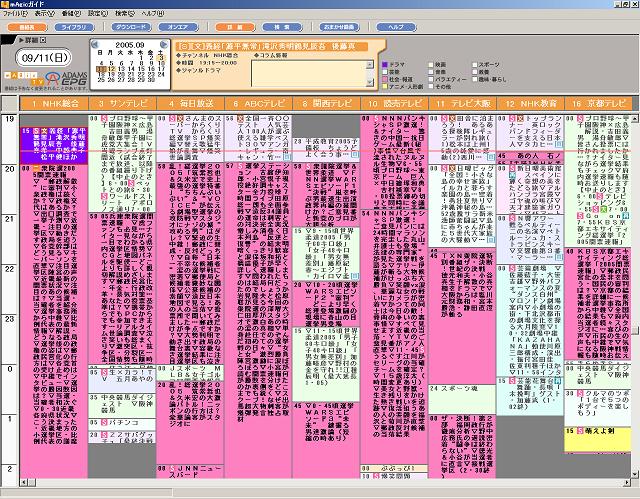Select day 20 in the calendar
This screenshot has width=640, height=499.
(121, 74)
